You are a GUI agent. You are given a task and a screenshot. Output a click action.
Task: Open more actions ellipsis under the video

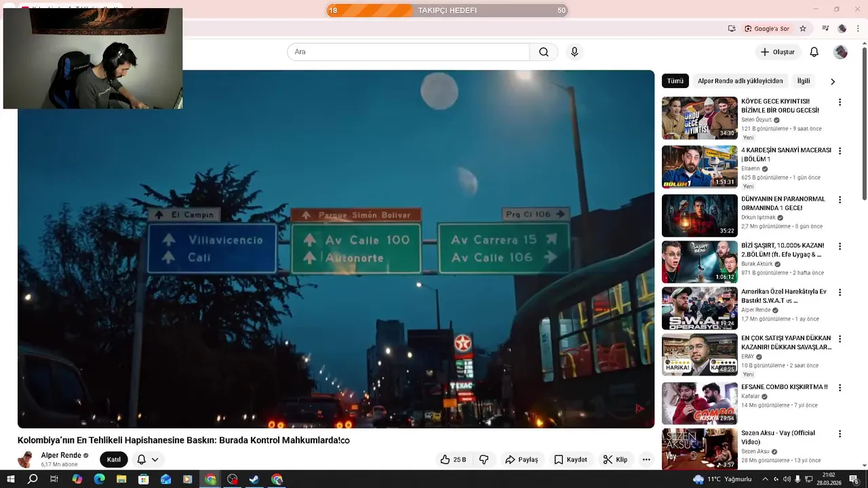(646, 460)
